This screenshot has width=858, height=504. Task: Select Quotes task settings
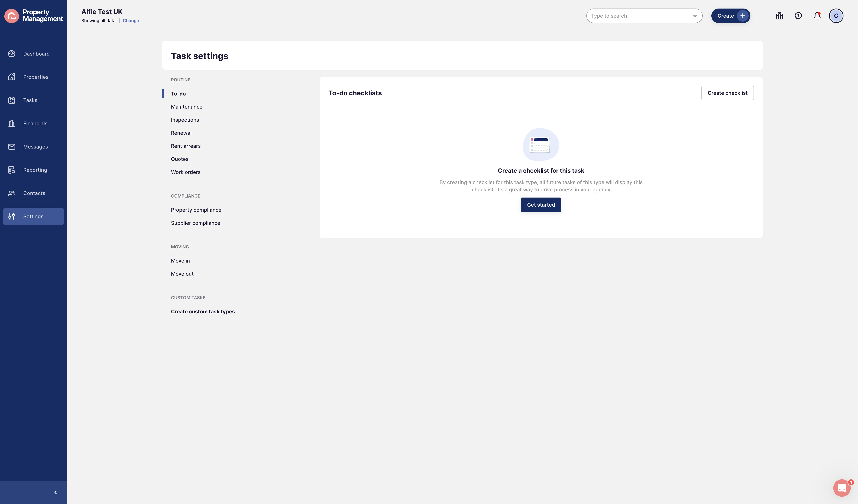(x=179, y=159)
